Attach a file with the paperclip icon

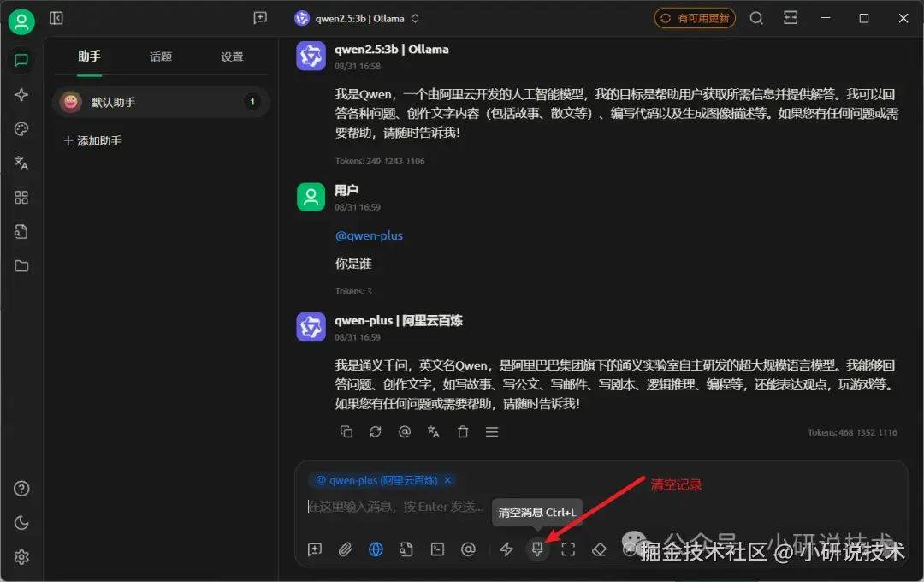(346, 549)
